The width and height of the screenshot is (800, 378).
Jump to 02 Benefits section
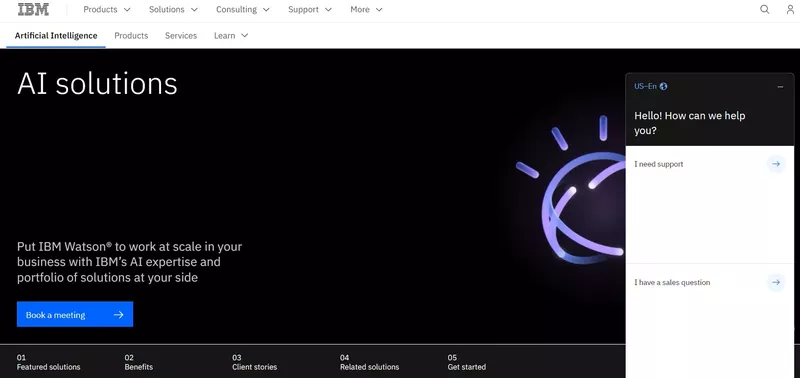[139, 362]
